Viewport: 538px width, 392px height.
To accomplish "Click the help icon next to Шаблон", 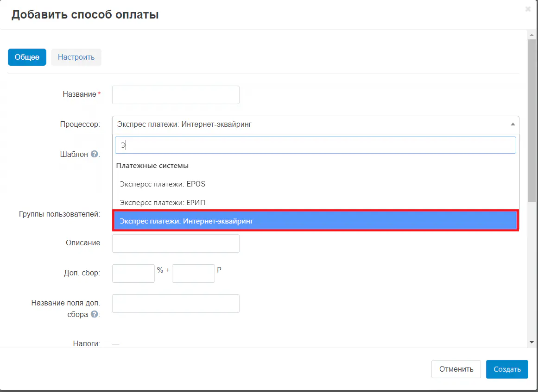I will (x=94, y=154).
